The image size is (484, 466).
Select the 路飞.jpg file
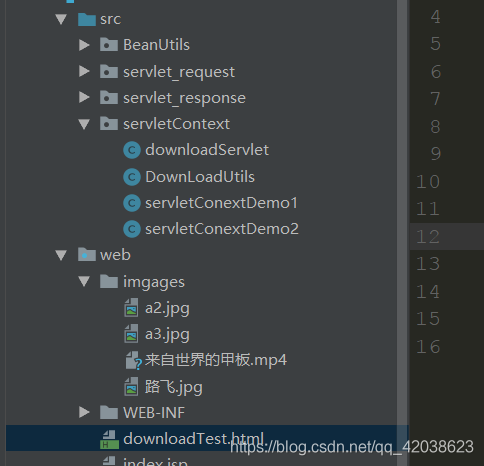click(x=174, y=387)
